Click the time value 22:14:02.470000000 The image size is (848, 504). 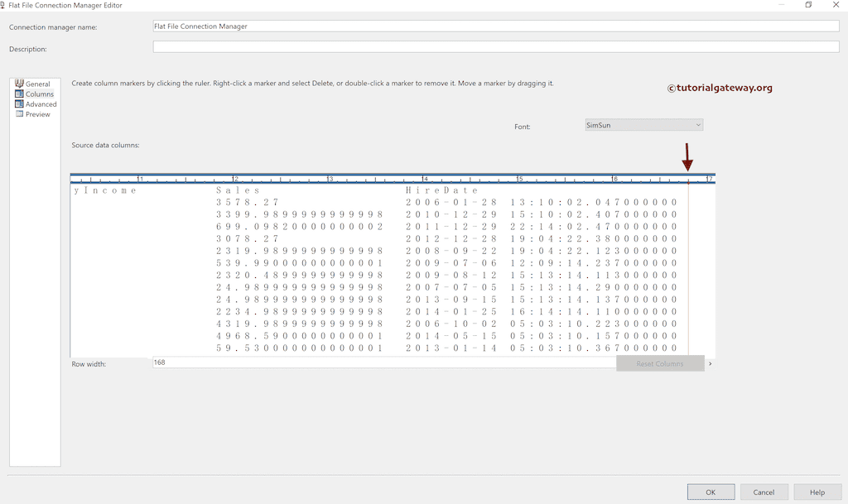(x=593, y=226)
